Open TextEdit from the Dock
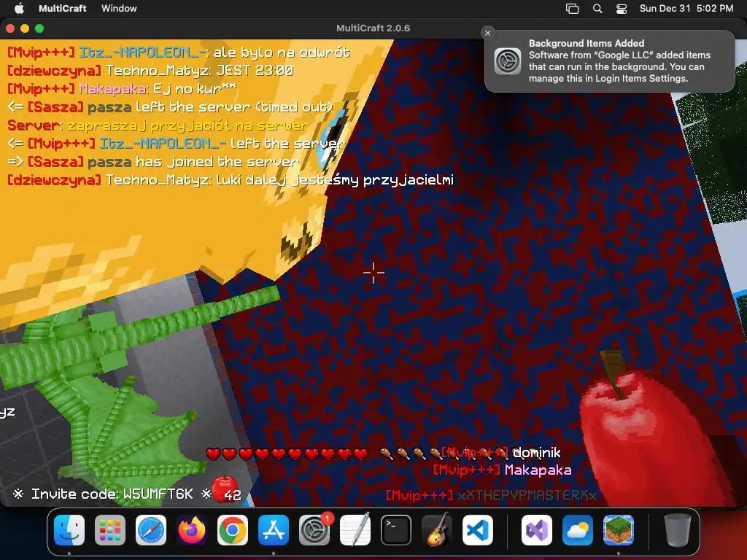 355,530
